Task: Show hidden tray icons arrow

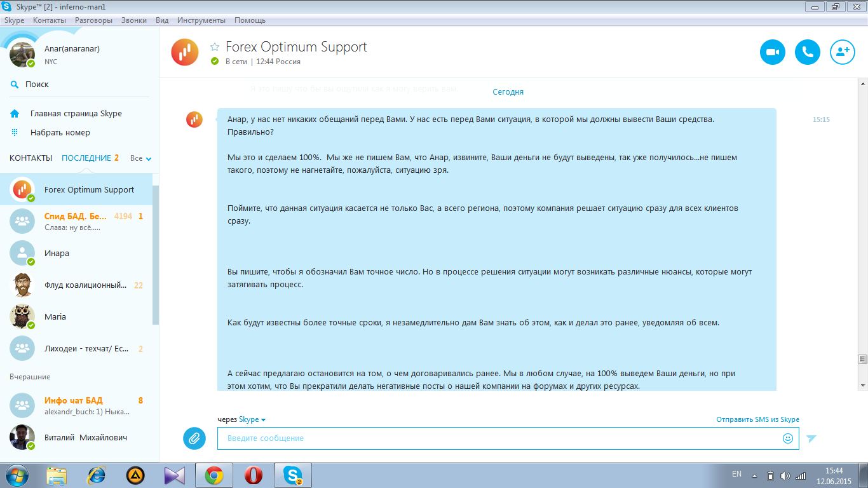Action: click(x=754, y=475)
